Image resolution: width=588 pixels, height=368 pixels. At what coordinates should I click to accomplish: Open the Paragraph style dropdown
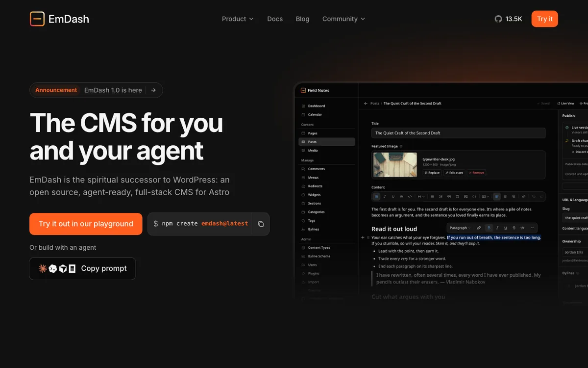(460, 228)
